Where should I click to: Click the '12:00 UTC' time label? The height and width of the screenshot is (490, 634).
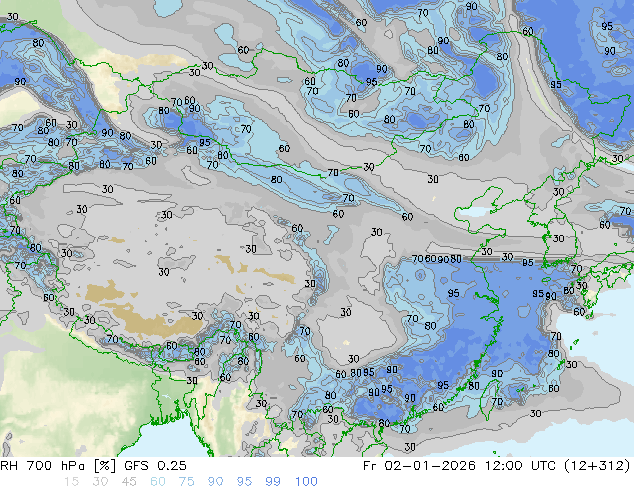(x=519, y=466)
